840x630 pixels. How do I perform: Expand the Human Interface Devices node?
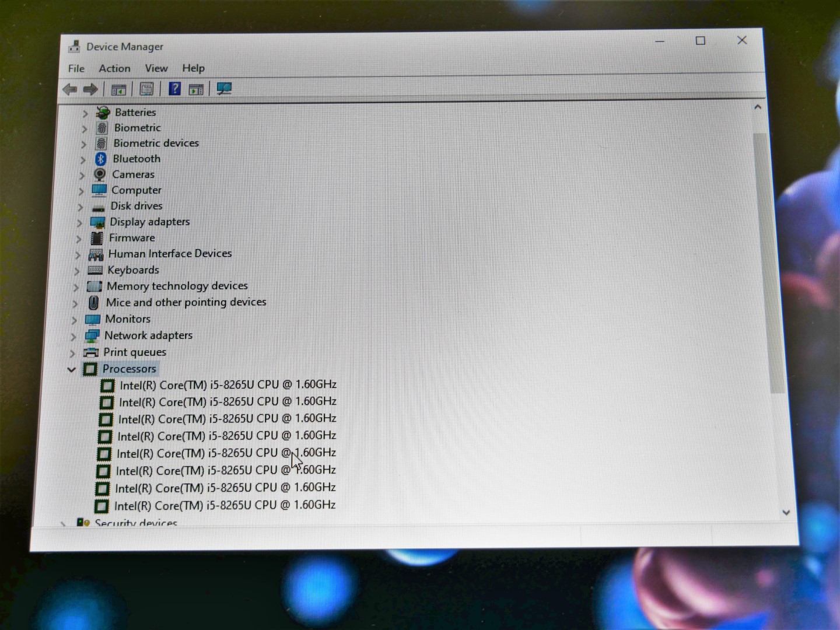pyautogui.click(x=78, y=255)
